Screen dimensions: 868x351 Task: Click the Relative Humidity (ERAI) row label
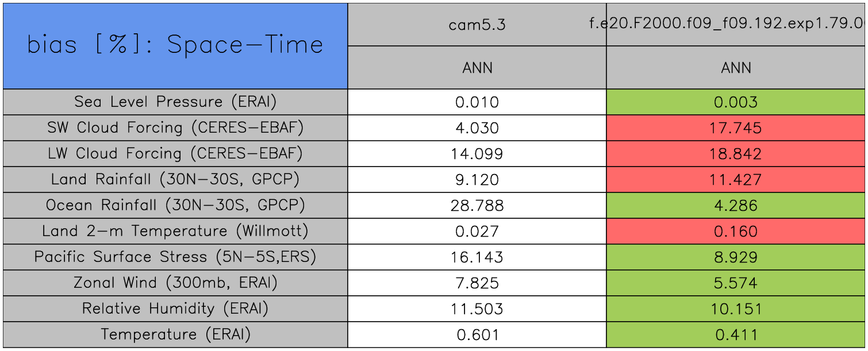click(175, 308)
